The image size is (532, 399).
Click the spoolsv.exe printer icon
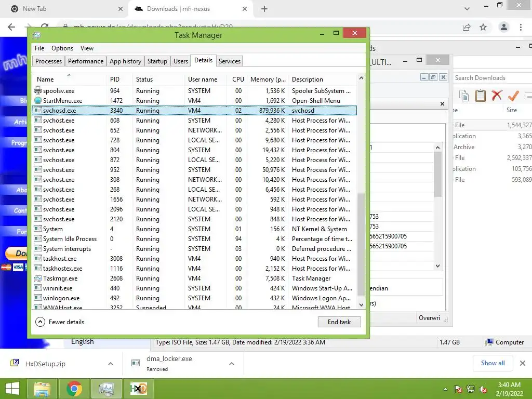37,90
